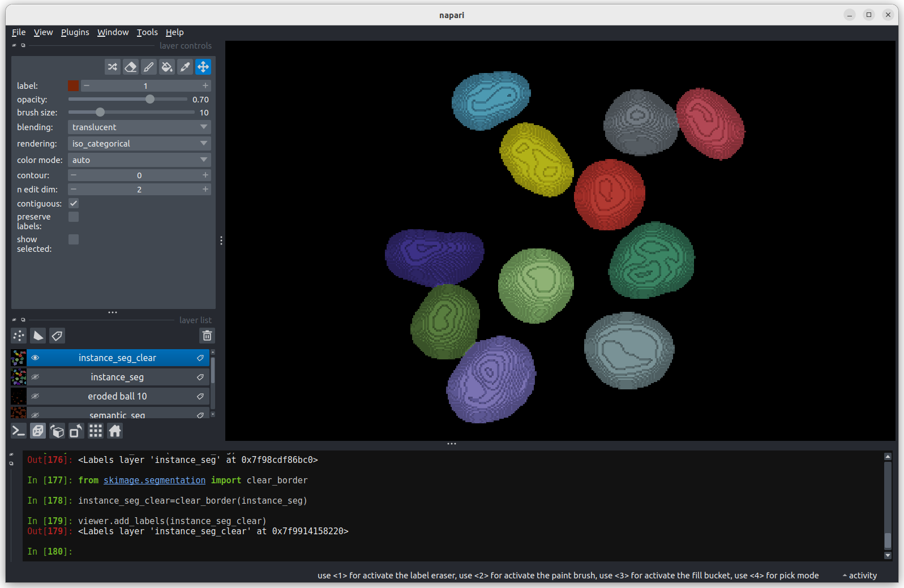Screen dimensions: 904x588
Task: Select the paint brush tool
Action: [149, 67]
